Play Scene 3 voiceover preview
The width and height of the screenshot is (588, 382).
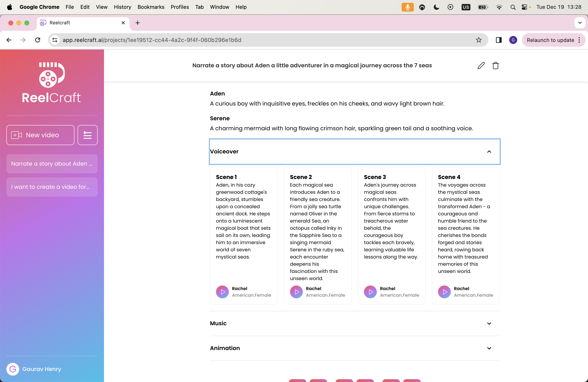click(x=370, y=292)
